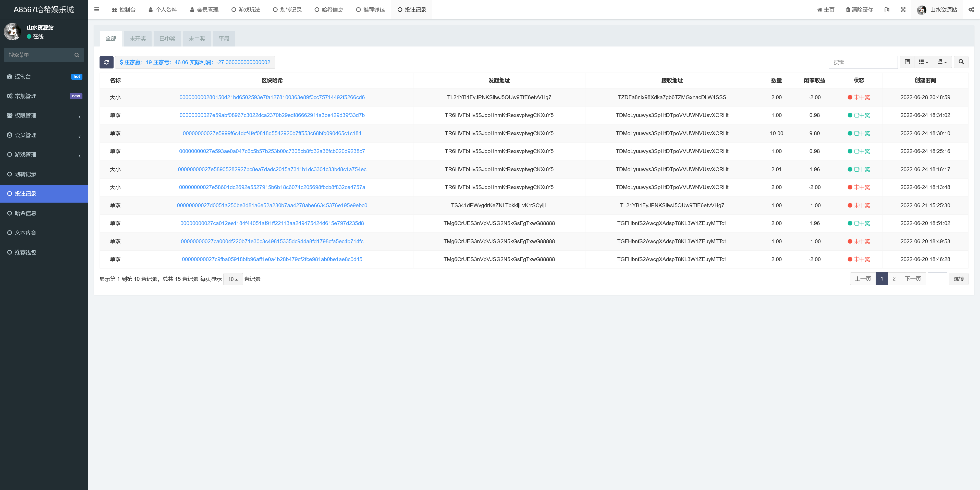Image resolution: width=980 pixels, height=490 pixels.
Task: Open fullscreen mode via the expand icon
Action: 903,9
